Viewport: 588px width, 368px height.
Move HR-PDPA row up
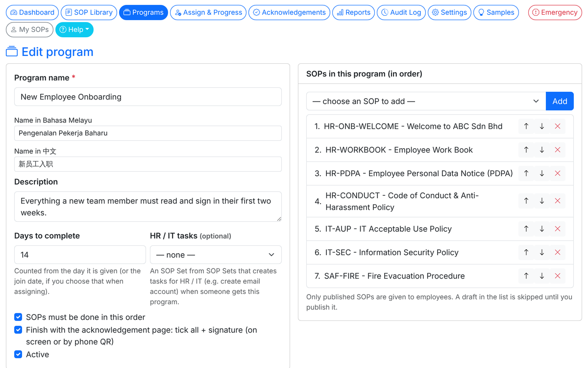[x=526, y=174]
